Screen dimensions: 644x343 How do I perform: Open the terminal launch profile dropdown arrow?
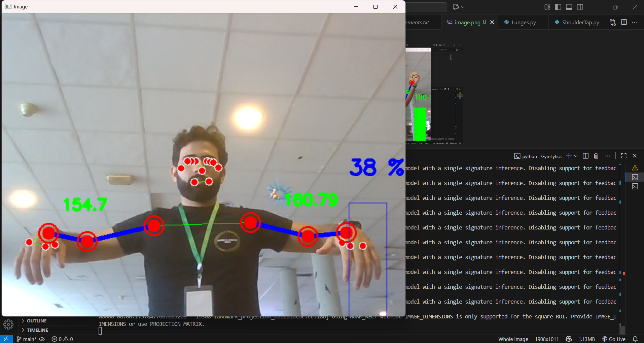576,156
